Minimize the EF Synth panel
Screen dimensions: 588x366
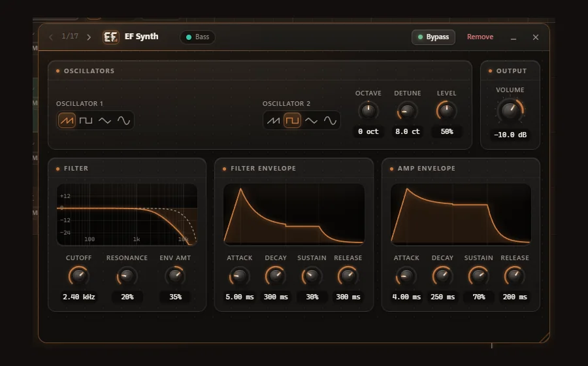click(514, 37)
